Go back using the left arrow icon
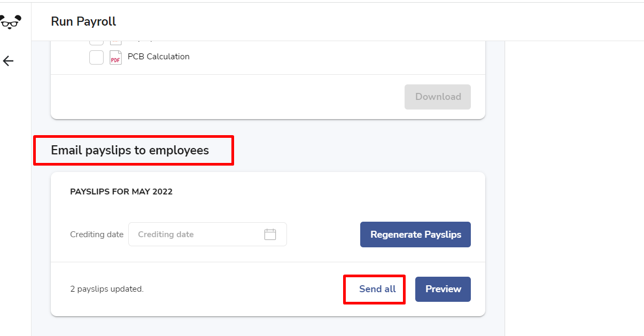The width and height of the screenshot is (644, 336). [x=8, y=61]
